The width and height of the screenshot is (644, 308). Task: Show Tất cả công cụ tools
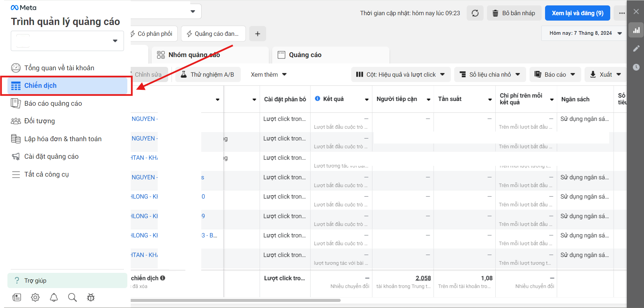(40, 174)
